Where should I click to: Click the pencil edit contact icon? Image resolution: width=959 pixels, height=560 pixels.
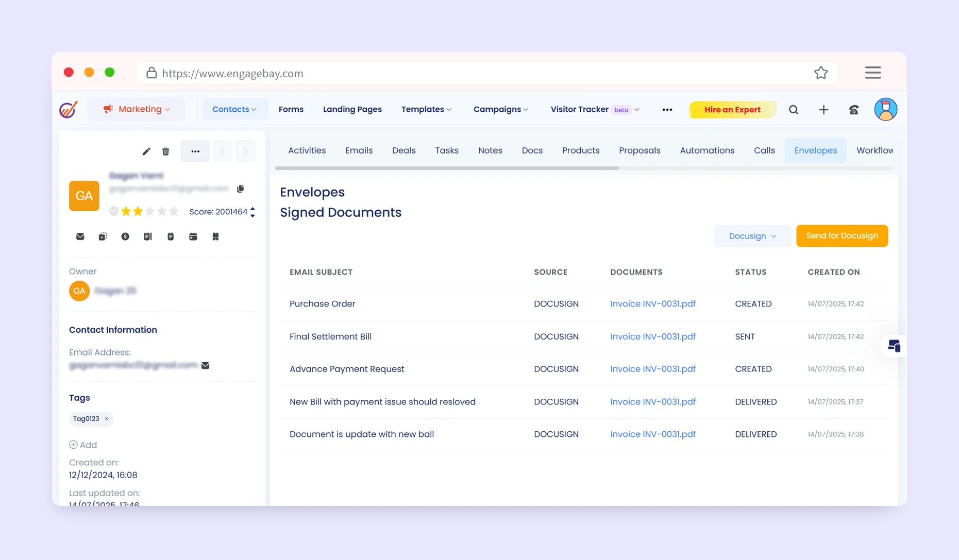[146, 151]
